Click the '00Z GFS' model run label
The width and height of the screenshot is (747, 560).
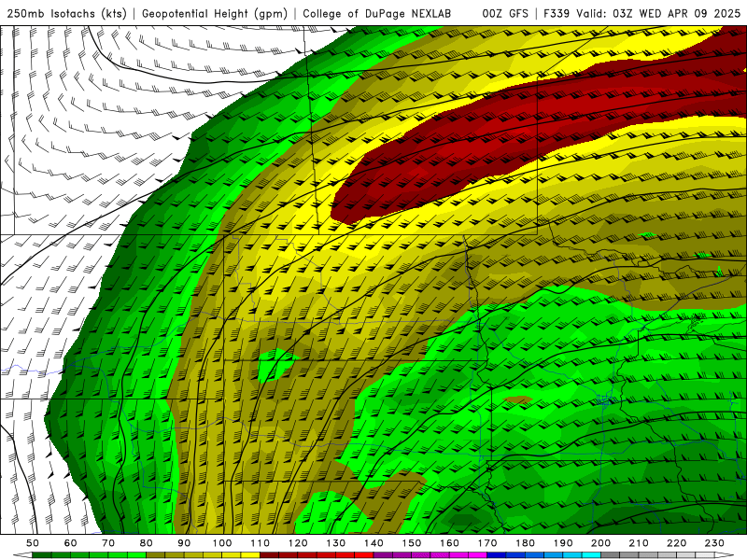point(505,14)
